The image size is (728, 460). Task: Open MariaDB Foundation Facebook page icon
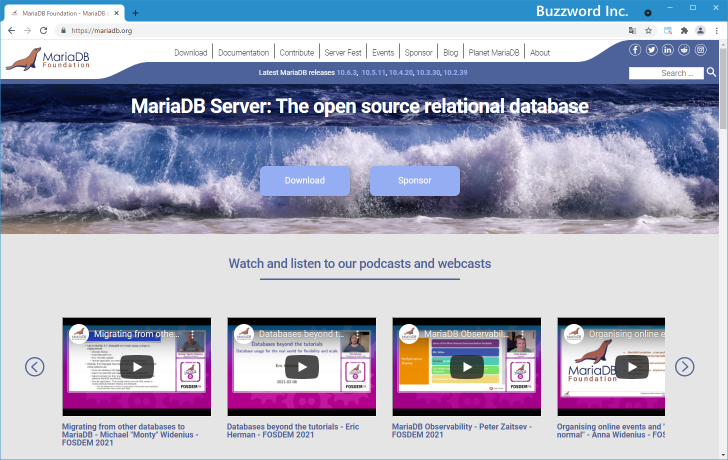(635, 50)
